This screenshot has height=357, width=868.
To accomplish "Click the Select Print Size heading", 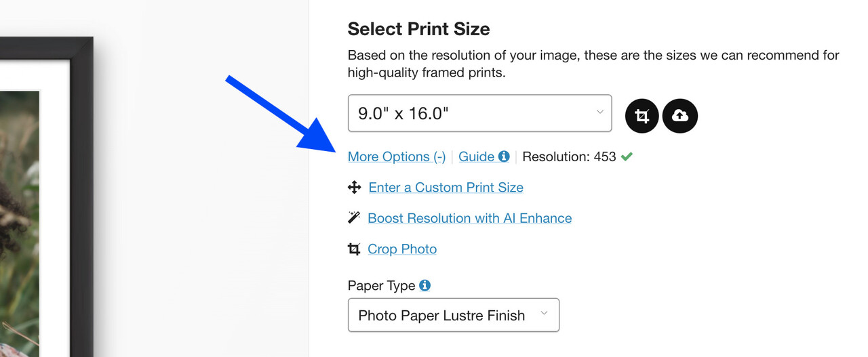I will point(418,29).
